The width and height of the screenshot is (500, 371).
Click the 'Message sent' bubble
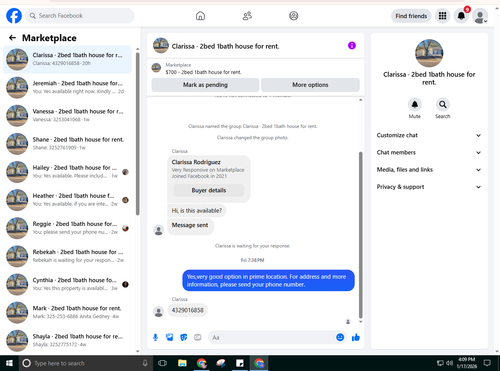[x=190, y=226]
